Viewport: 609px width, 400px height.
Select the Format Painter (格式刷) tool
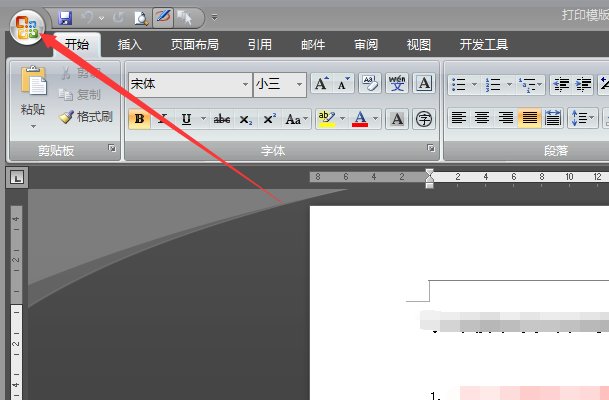(x=86, y=117)
